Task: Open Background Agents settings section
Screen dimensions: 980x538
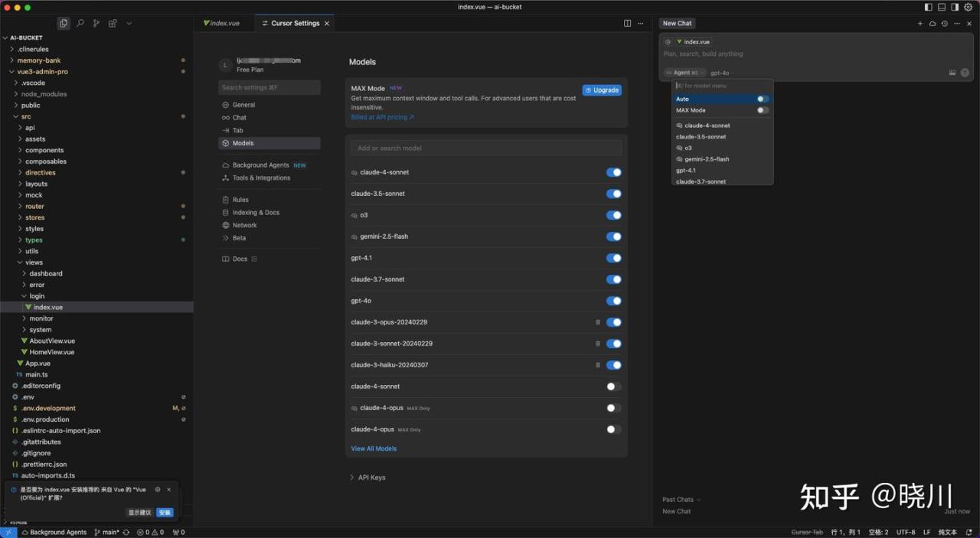Action: click(x=260, y=165)
